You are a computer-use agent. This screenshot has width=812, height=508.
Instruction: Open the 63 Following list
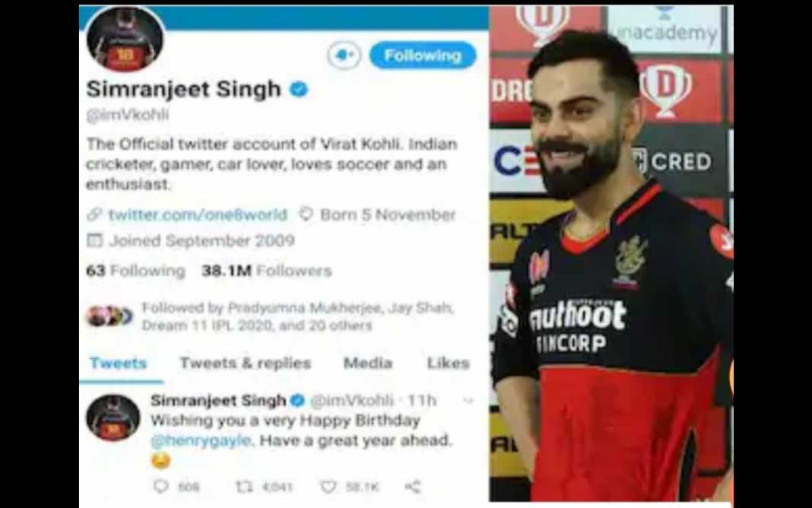pos(135,271)
